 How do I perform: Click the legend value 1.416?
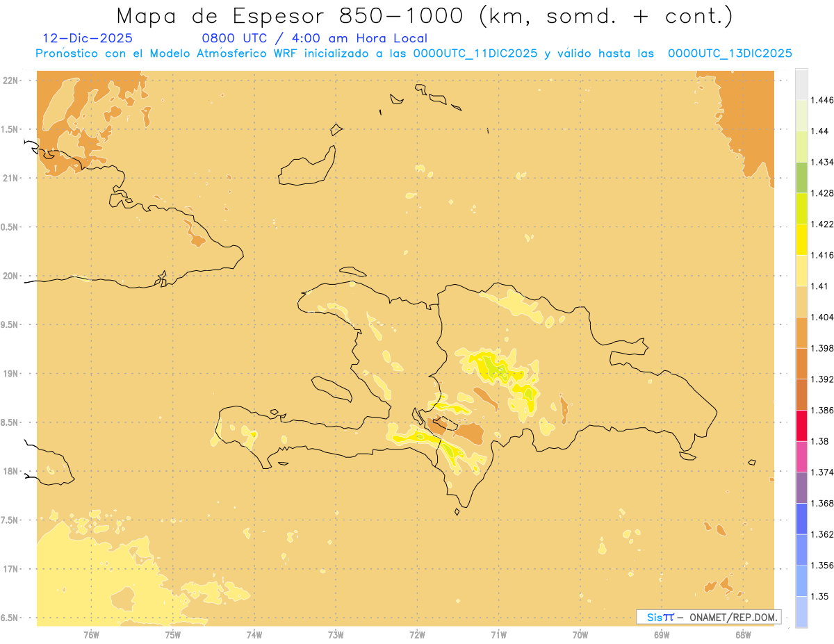(x=822, y=255)
